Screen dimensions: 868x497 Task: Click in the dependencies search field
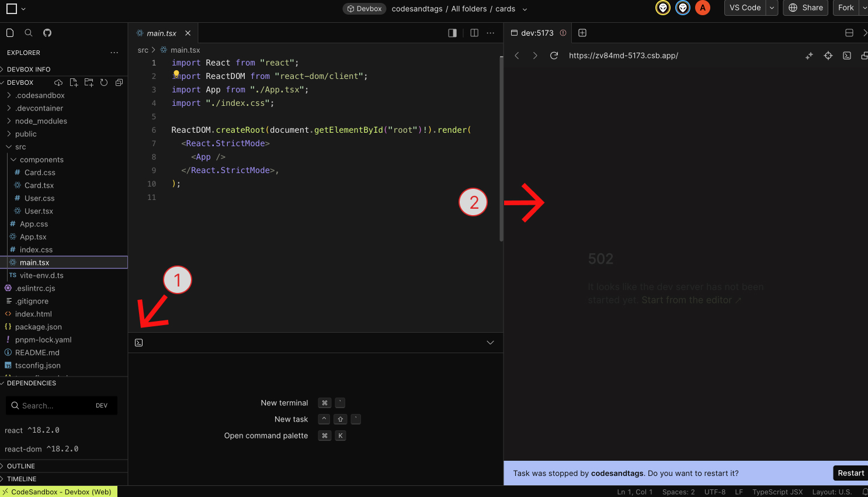point(55,406)
